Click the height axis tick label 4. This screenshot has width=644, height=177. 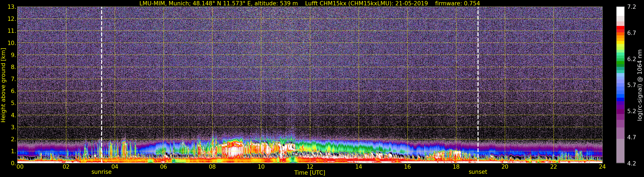(x=13, y=115)
